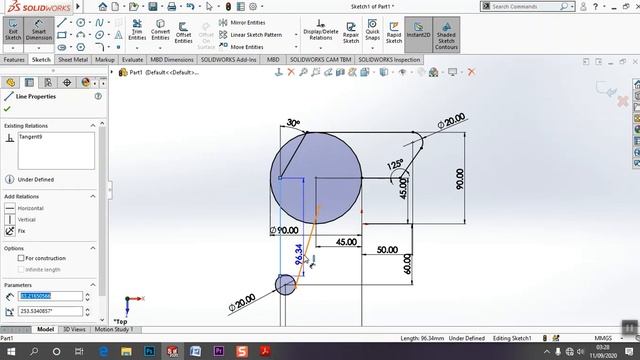Collapse Add Relations section
The width and height of the screenshot is (640, 360).
pyautogui.click(x=93, y=196)
